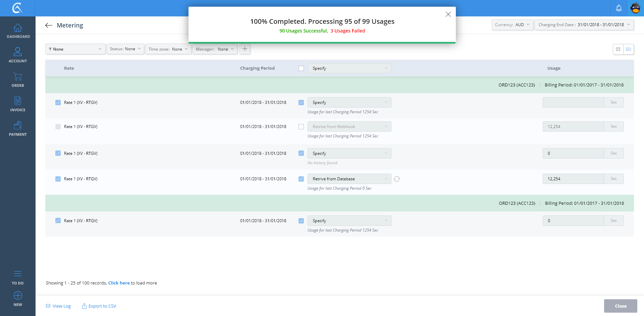Uncheck the Retrive from Database row checkbox
Screen dimensions: 644x316
[301, 179]
